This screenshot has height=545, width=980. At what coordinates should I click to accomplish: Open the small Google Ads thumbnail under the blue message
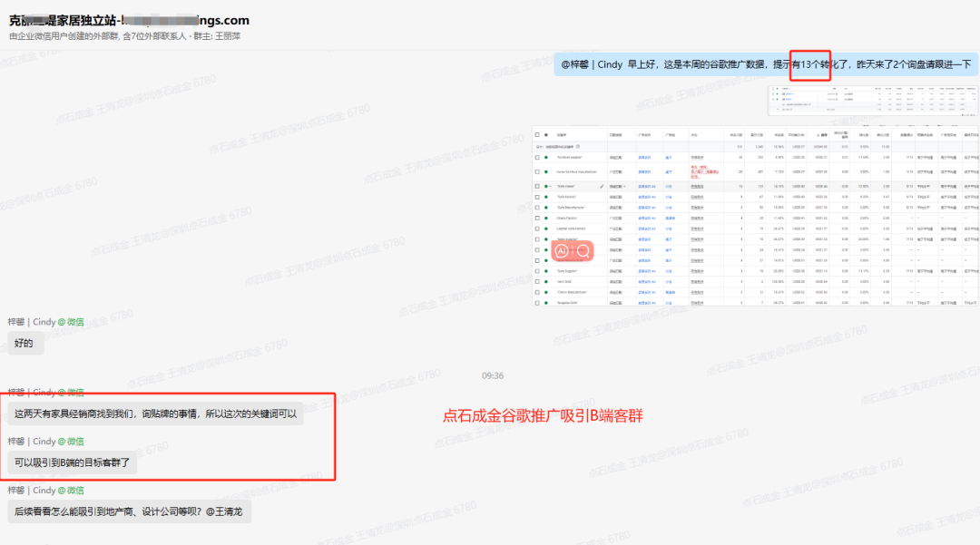(873, 100)
